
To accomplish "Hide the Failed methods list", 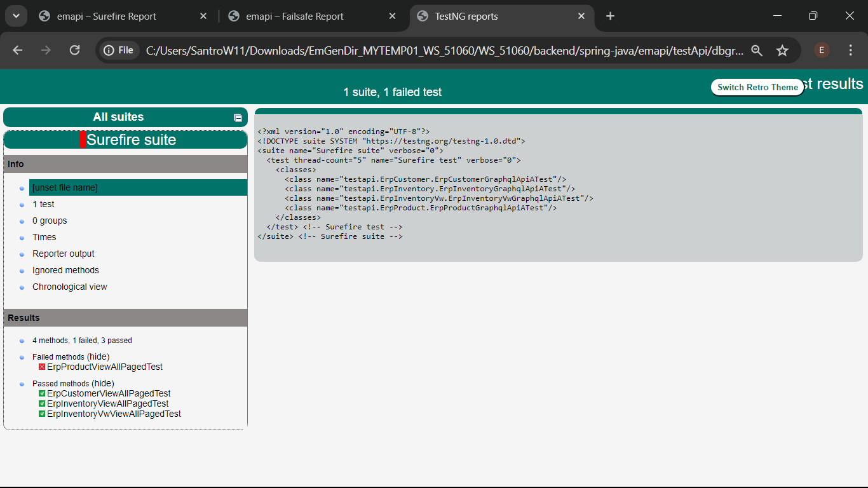I will click(98, 356).
